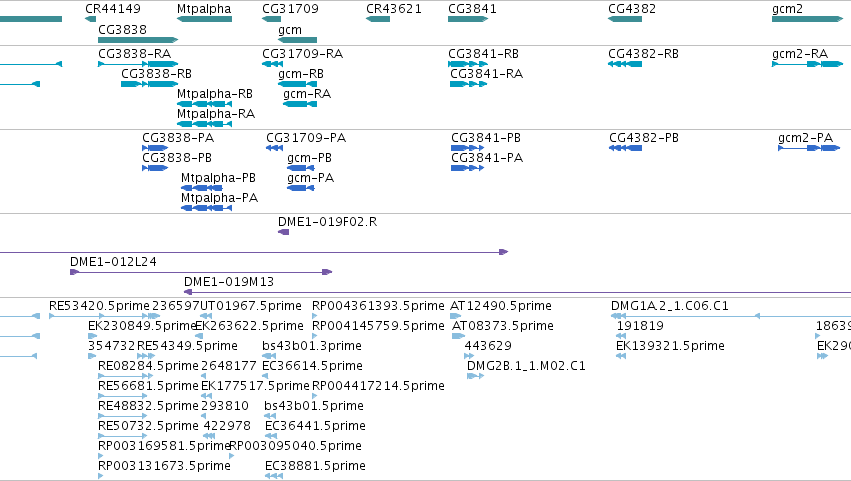
Task: Click protein Mtpalpha-PA
Action: point(219,198)
